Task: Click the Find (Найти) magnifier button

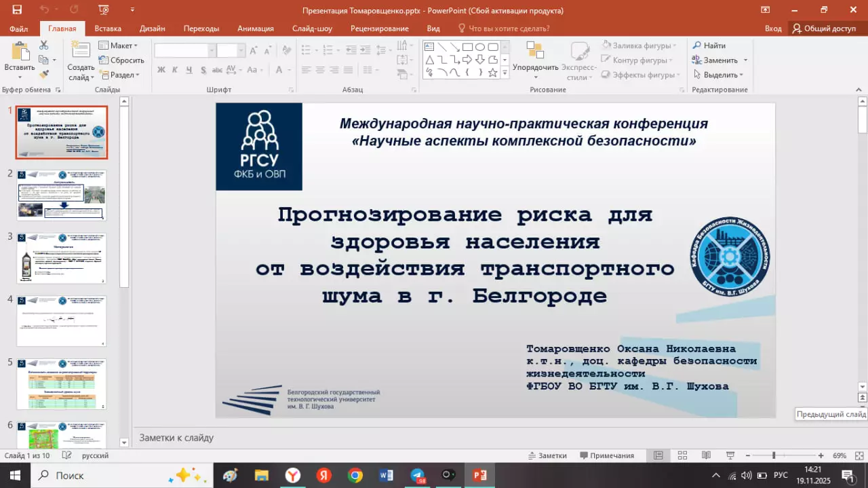Action: pos(709,45)
